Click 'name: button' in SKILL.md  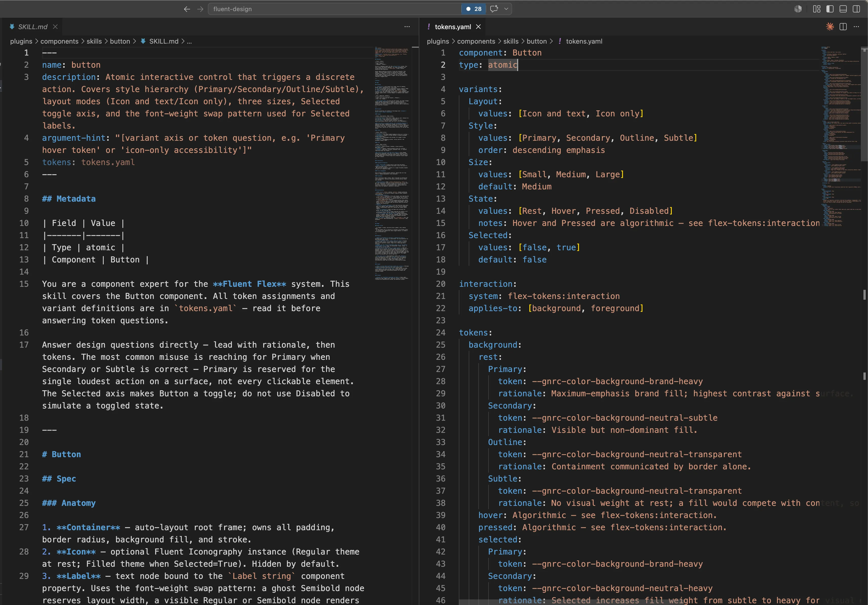(x=71, y=65)
